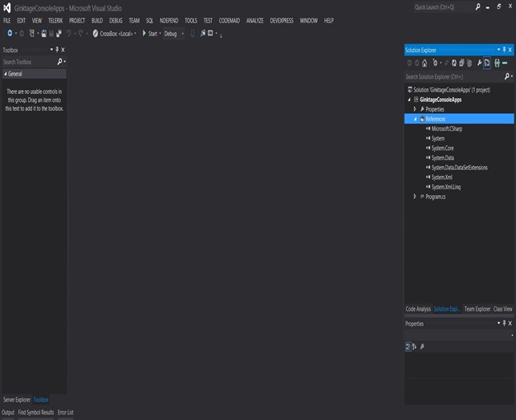Click the Quick Launch magnifier icon
516x420 pixels.
[477, 7]
